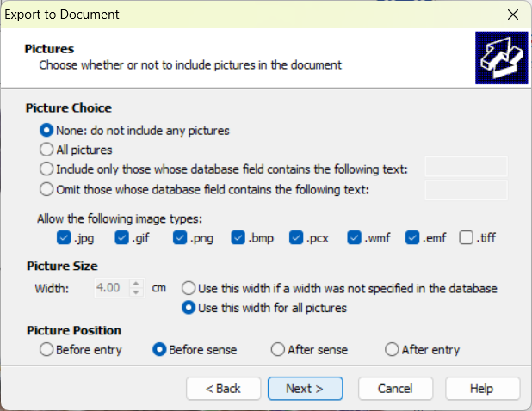This screenshot has height=411, width=532.
Task: Enable the .tiff image type checkbox
Action: (467, 238)
